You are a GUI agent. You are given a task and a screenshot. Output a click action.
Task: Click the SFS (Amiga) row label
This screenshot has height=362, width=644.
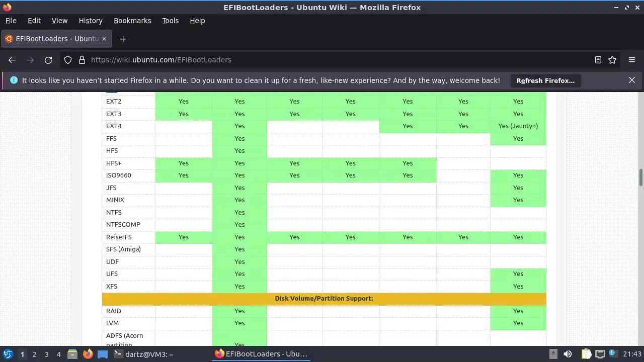(123, 249)
